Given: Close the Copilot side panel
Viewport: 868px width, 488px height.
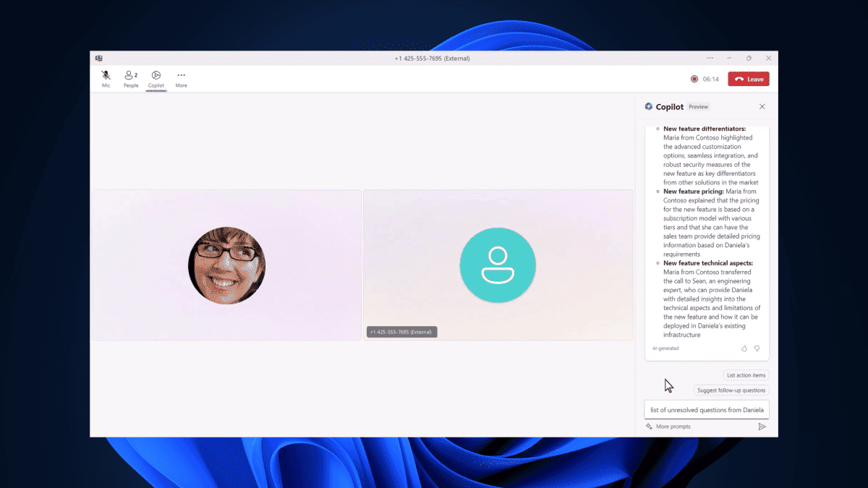Looking at the screenshot, I should (x=762, y=106).
